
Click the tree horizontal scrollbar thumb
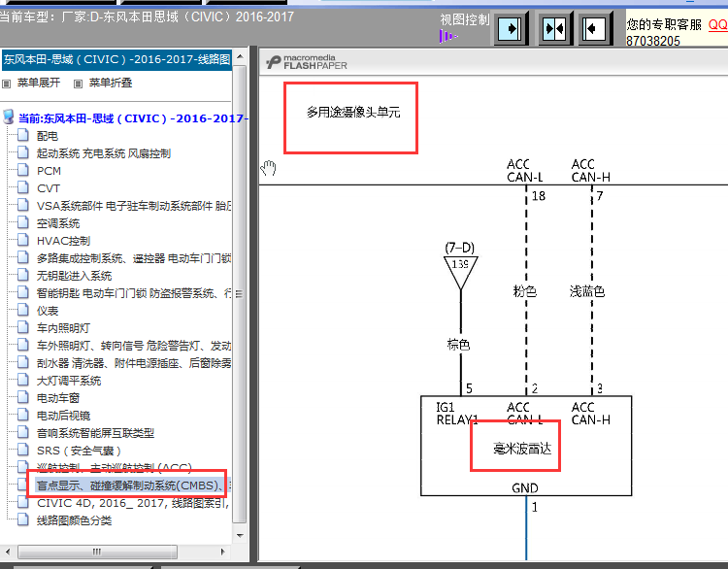click(x=97, y=552)
